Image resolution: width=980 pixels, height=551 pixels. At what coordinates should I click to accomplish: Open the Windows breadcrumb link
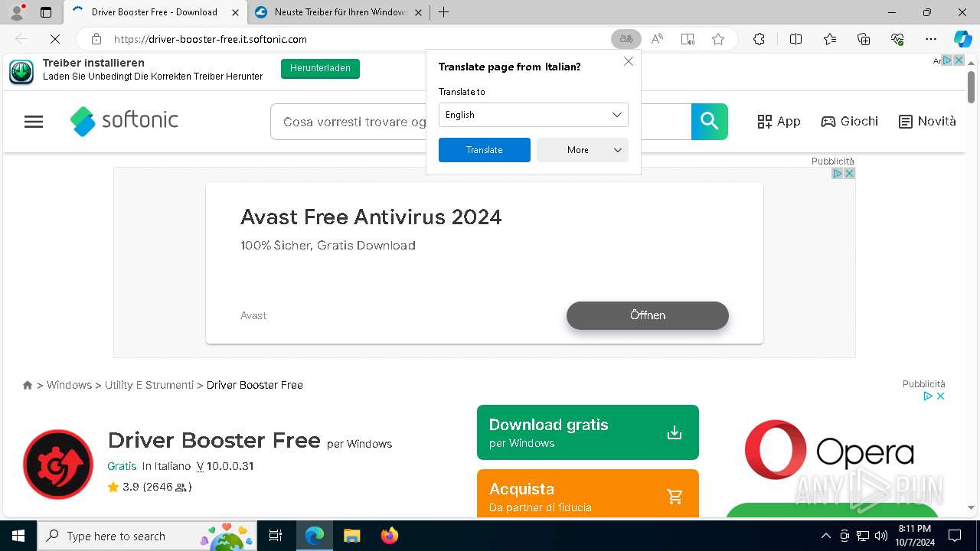(69, 385)
